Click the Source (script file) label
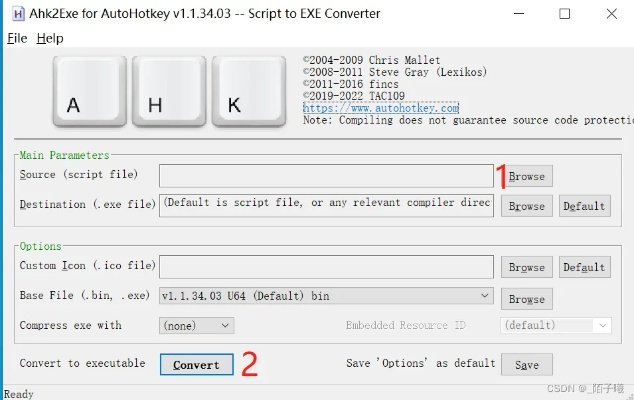The height and width of the screenshot is (400, 634). pyautogui.click(x=79, y=174)
